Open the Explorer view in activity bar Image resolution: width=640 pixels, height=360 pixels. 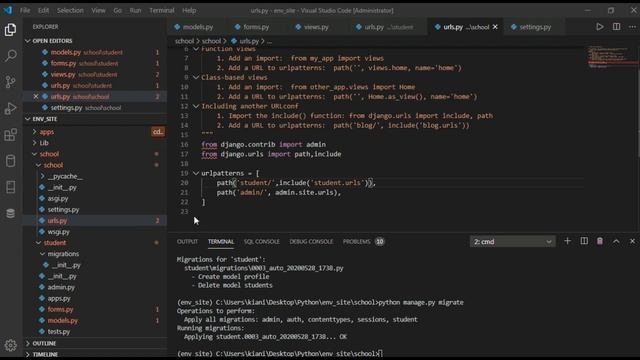11,29
